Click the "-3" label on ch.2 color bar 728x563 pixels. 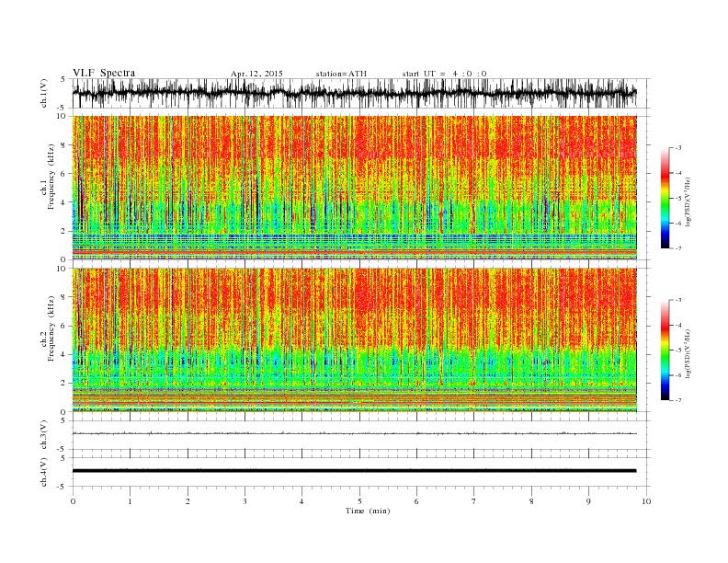678,300
